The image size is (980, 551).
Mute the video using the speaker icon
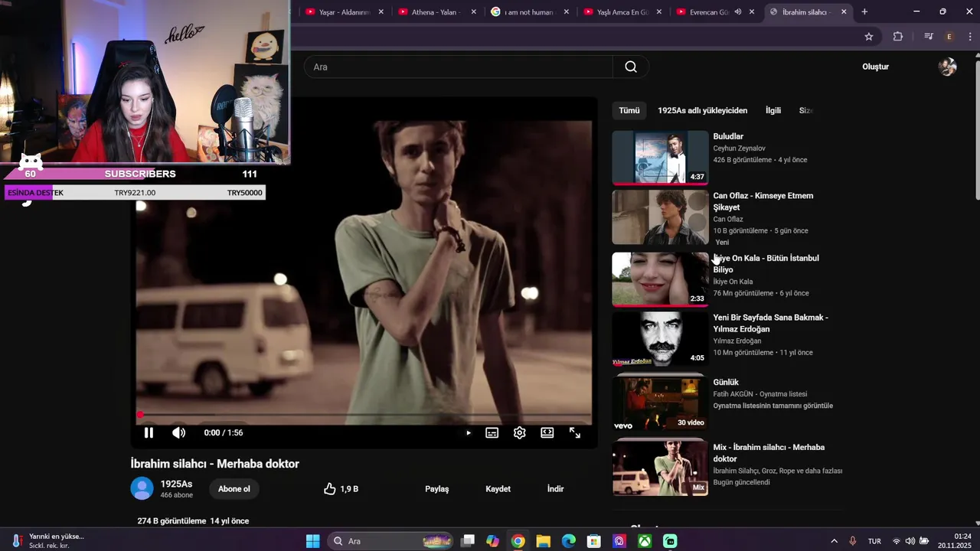[x=178, y=432]
